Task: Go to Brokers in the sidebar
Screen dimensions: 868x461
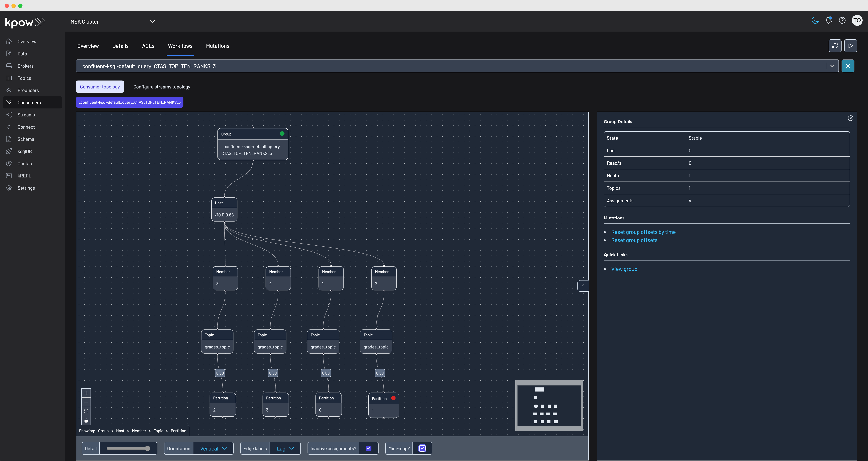Action: pyautogui.click(x=32, y=66)
